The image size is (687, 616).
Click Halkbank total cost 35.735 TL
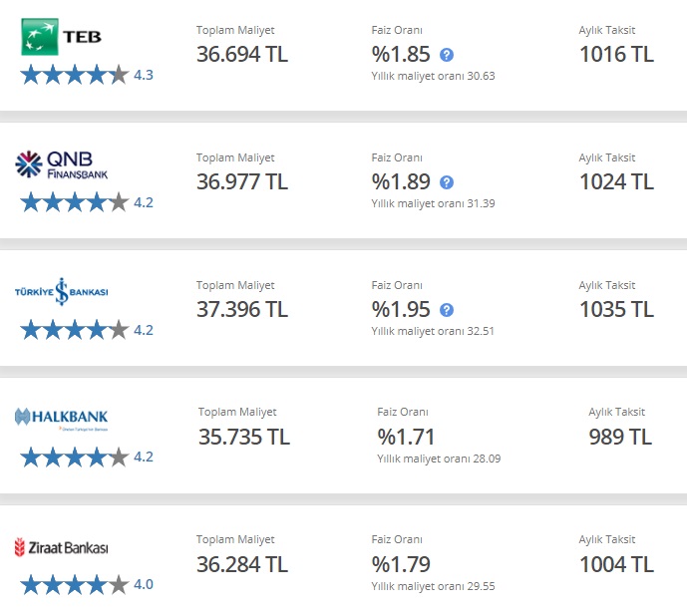click(244, 437)
